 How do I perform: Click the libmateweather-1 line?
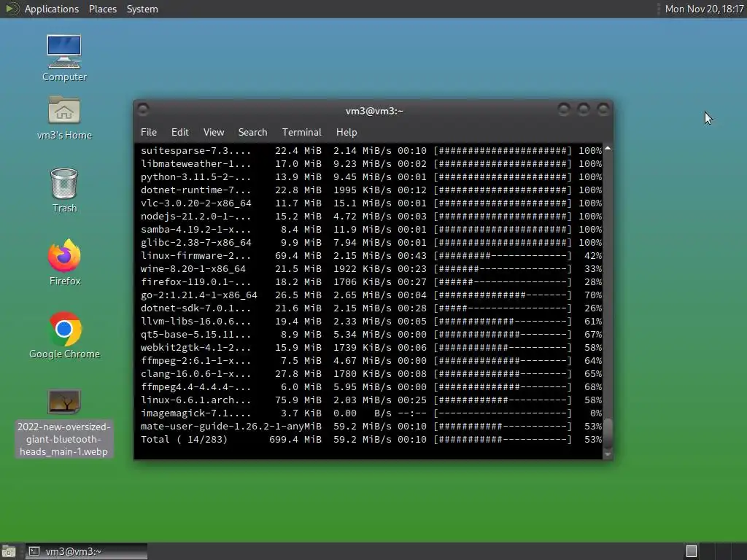(371, 164)
